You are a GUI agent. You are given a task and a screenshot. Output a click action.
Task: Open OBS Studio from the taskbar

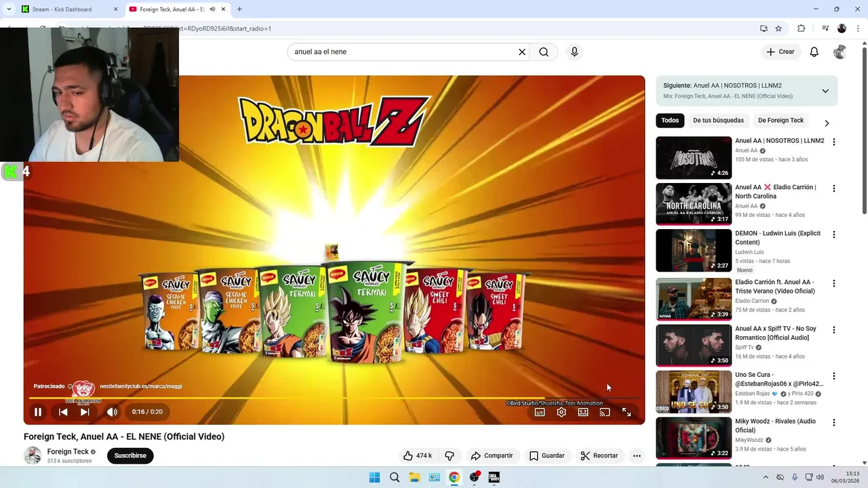coord(474,477)
